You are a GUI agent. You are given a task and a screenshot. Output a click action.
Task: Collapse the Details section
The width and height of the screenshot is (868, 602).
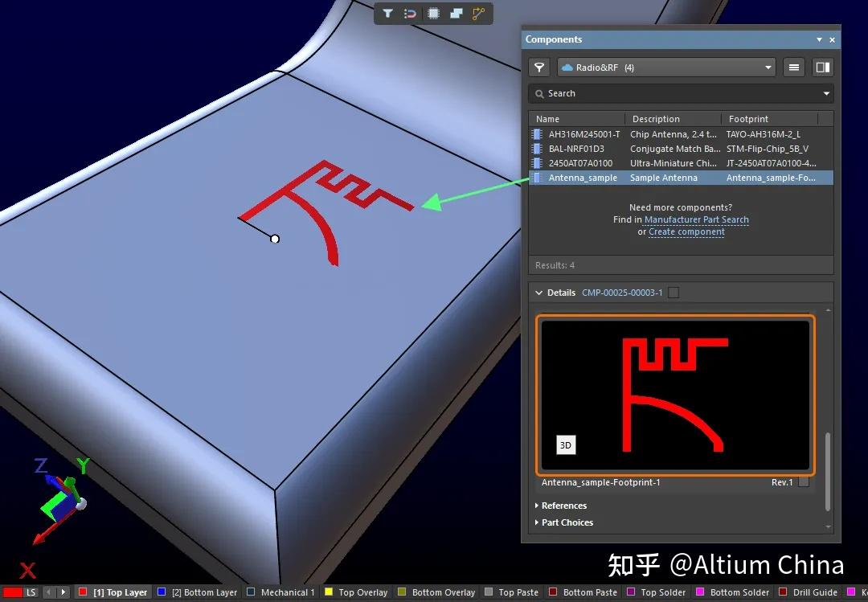pos(538,293)
